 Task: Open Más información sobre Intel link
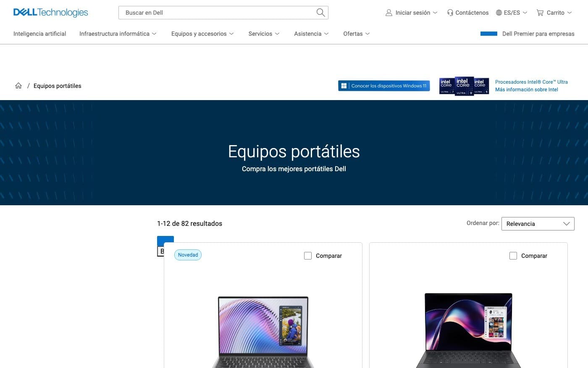point(526,90)
